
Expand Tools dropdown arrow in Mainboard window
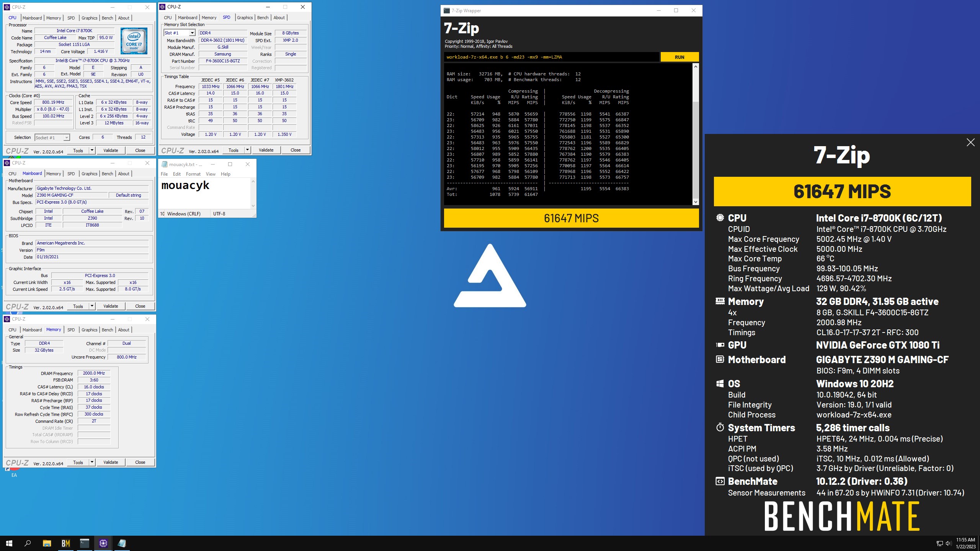[92, 306]
